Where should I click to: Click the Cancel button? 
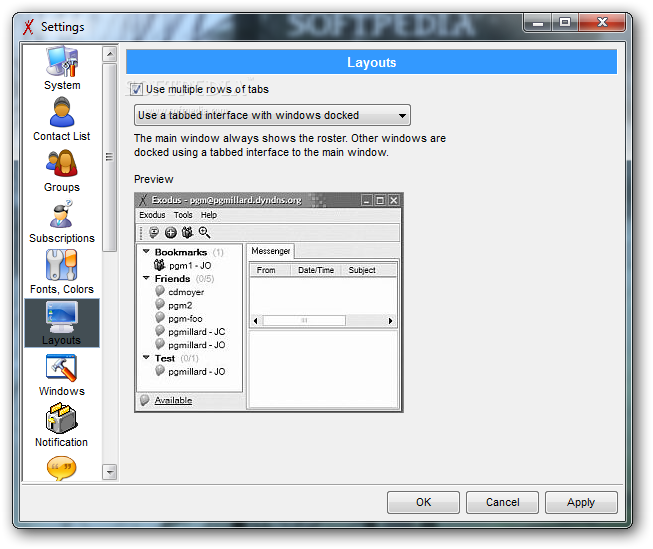click(x=502, y=502)
